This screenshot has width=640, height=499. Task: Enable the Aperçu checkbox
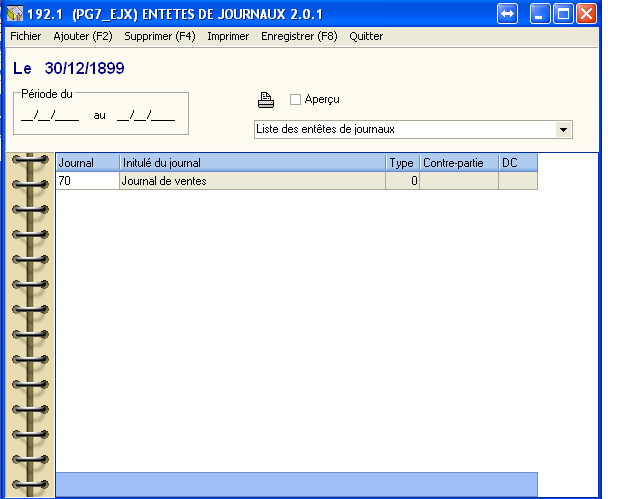coord(295,100)
